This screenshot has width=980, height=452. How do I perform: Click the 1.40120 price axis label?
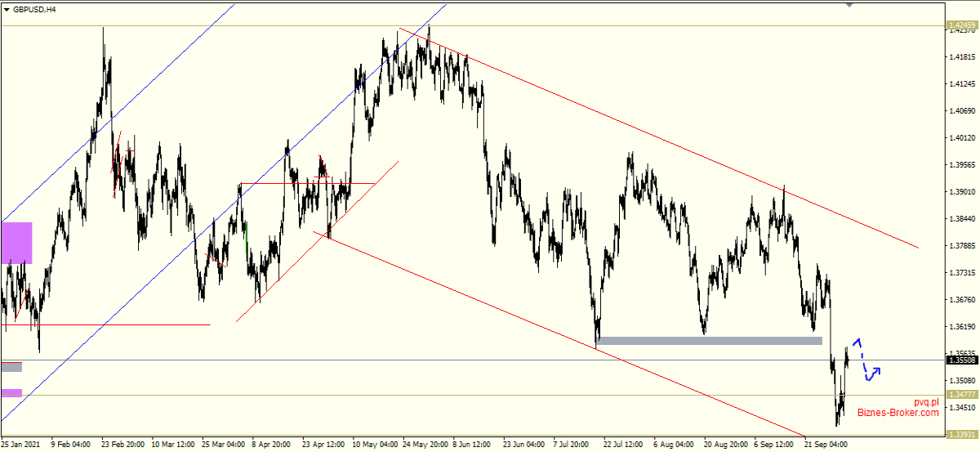coord(964,138)
